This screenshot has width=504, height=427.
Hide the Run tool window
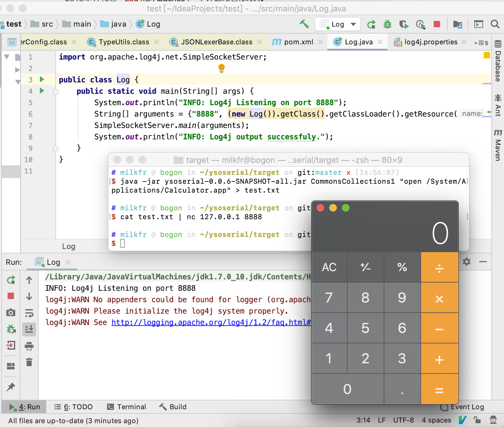click(483, 262)
